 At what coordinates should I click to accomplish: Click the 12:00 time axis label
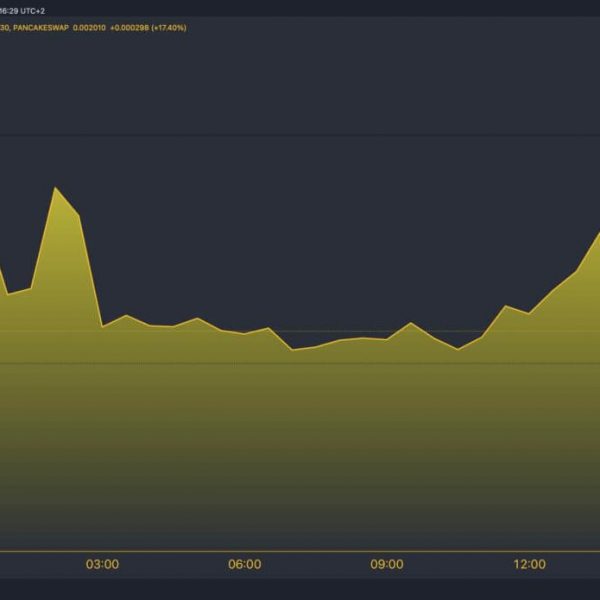point(530,564)
